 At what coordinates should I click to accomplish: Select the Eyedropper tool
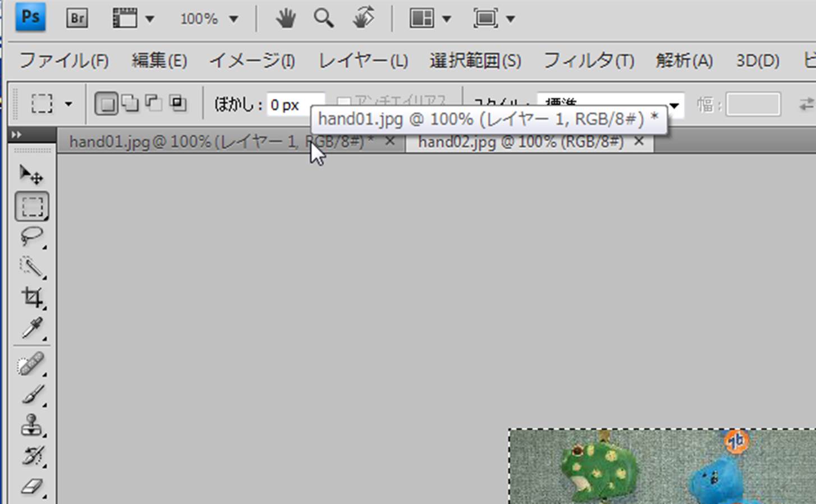[32, 328]
